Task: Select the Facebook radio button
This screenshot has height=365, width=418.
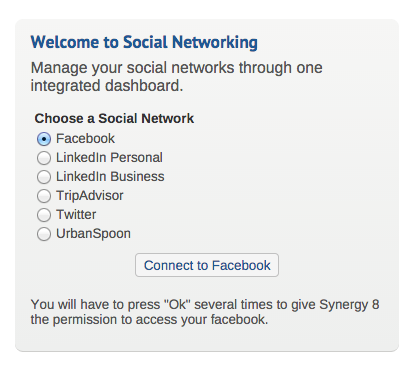Action: [x=44, y=139]
